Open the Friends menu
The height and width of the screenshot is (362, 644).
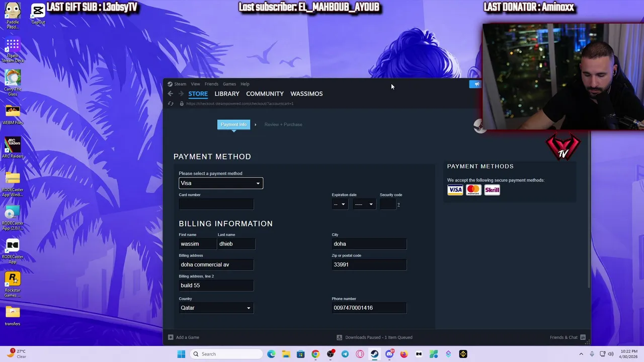tap(211, 84)
